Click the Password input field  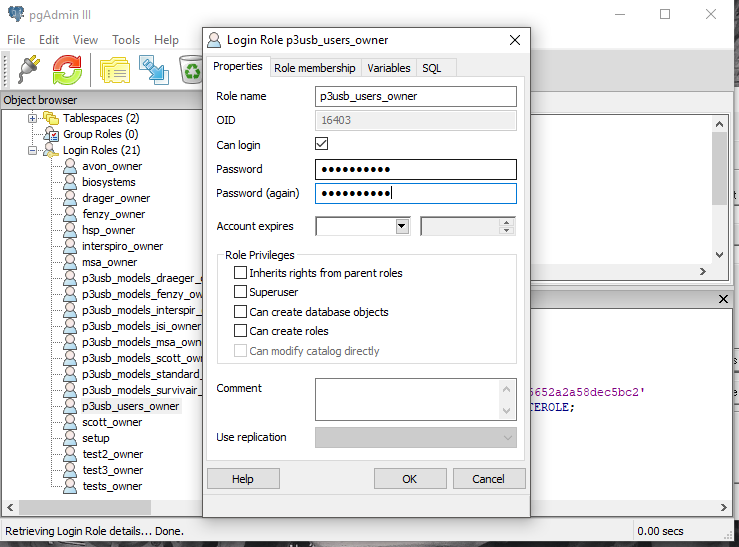(x=416, y=169)
